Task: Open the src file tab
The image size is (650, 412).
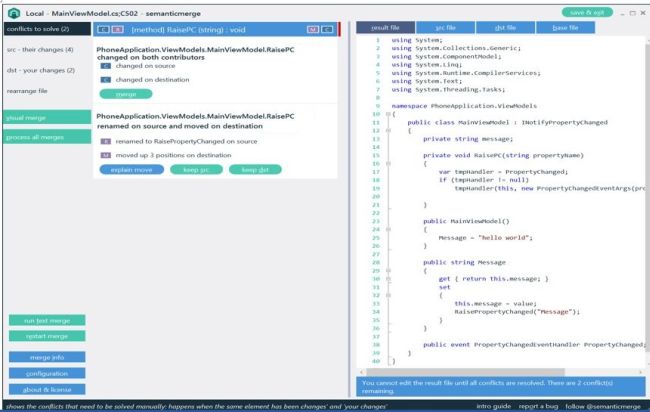Action: pos(446,28)
